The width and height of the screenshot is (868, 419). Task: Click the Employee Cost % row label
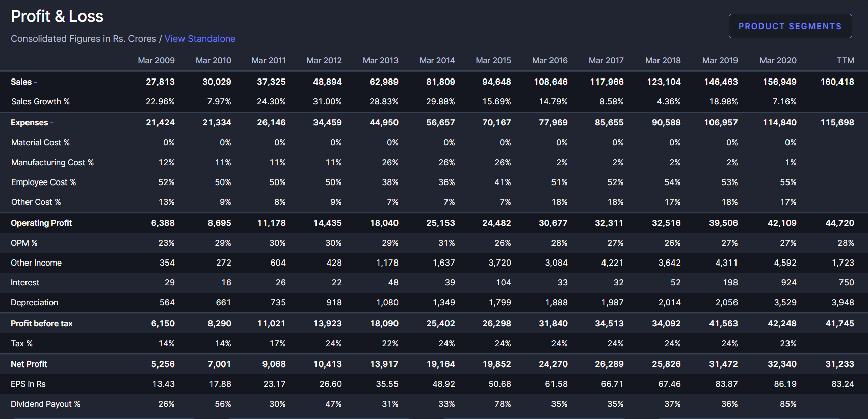click(43, 182)
